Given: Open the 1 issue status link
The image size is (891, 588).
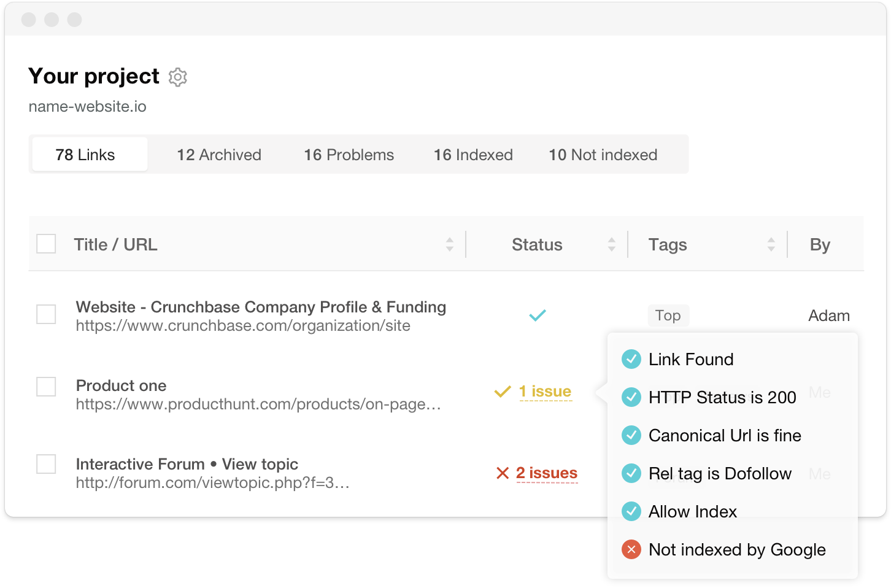Looking at the screenshot, I should click(545, 392).
